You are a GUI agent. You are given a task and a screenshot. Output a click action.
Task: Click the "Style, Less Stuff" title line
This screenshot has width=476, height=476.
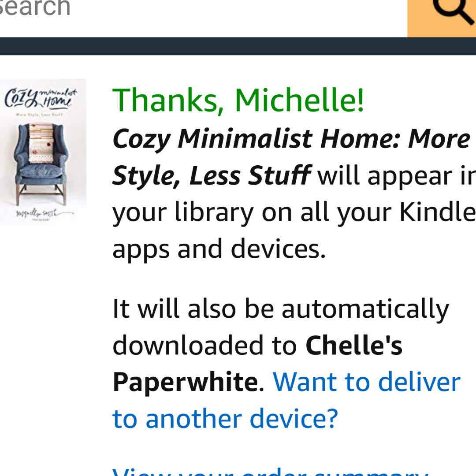[212, 175]
